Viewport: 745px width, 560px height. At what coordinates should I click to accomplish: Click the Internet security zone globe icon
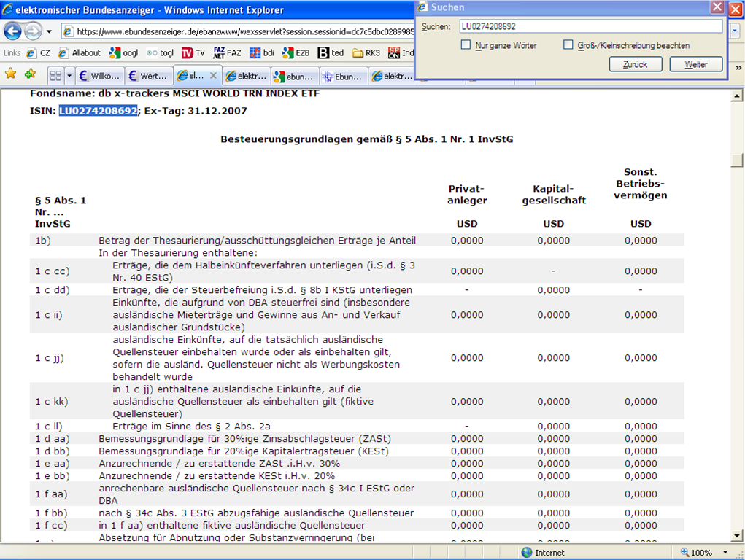pyautogui.click(x=526, y=553)
